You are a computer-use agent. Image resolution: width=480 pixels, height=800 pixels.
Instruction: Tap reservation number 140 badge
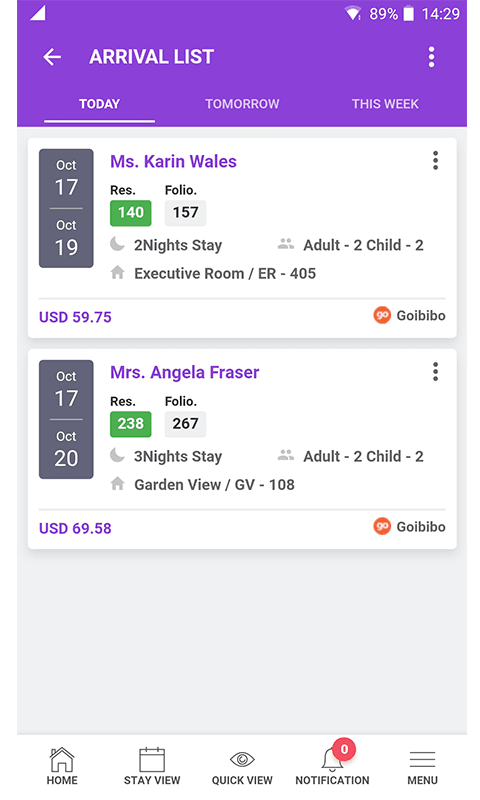(x=131, y=213)
